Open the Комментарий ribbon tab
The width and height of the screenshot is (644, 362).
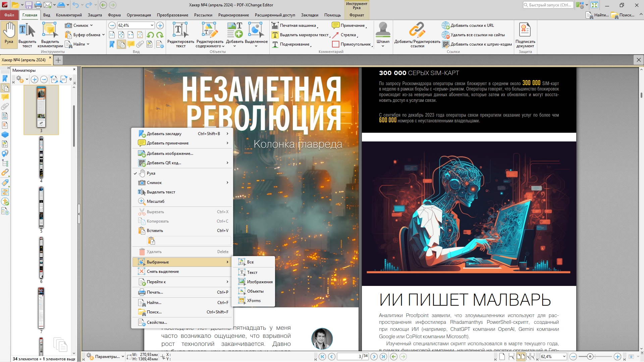(x=69, y=15)
